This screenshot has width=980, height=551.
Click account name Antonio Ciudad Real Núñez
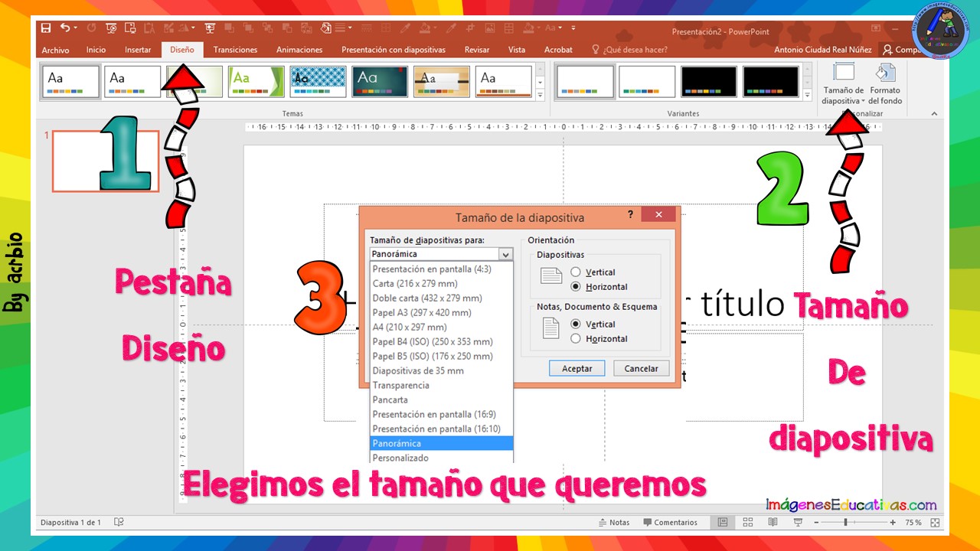[x=824, y=50]
